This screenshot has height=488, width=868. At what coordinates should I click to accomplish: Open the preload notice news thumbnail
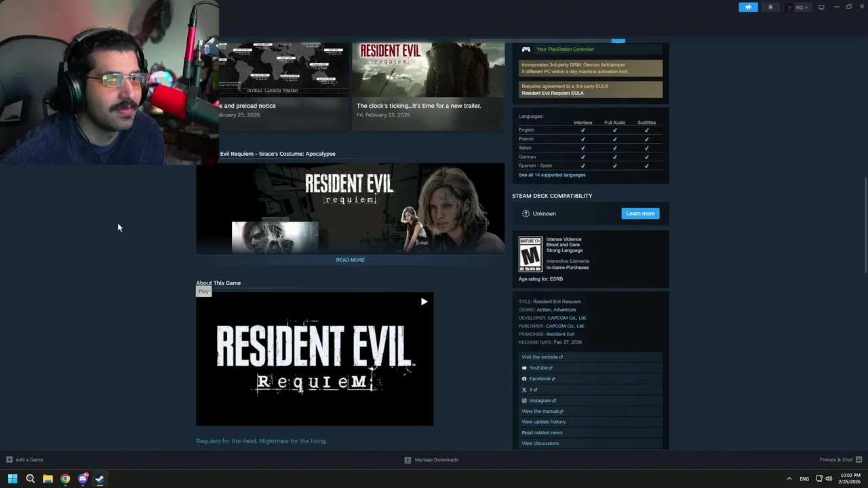284,70
